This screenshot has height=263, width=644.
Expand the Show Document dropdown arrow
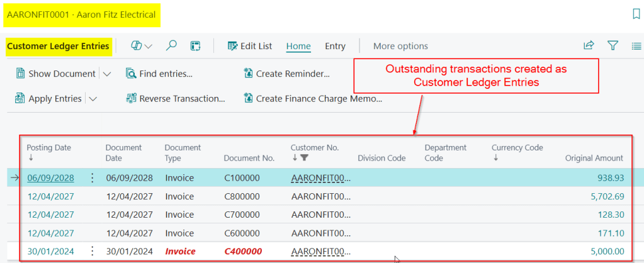106,74
